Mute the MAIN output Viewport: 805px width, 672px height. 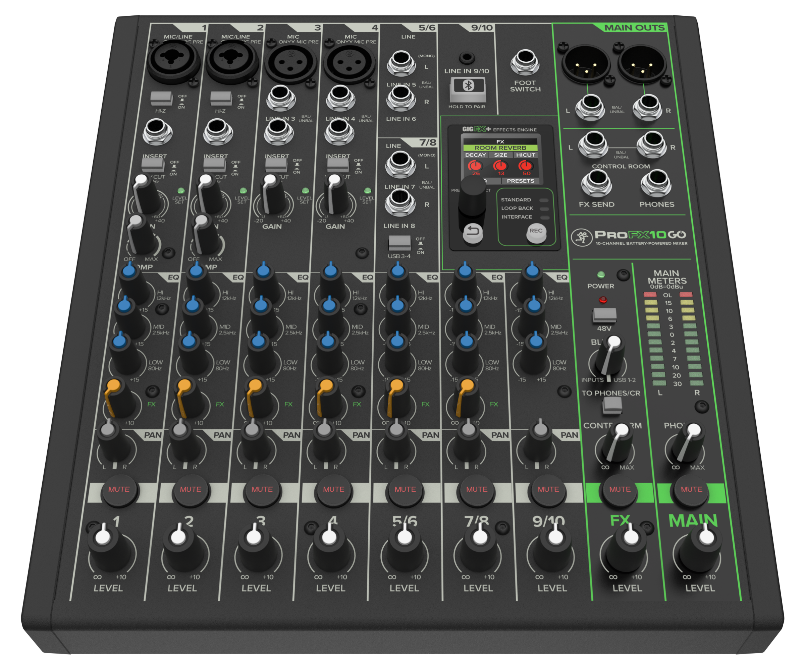click(x=691, y=490)
